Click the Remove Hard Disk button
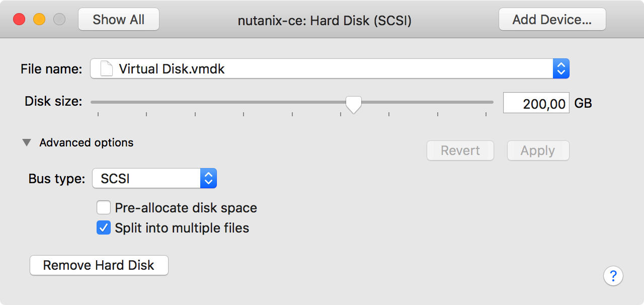 (99, 265)
